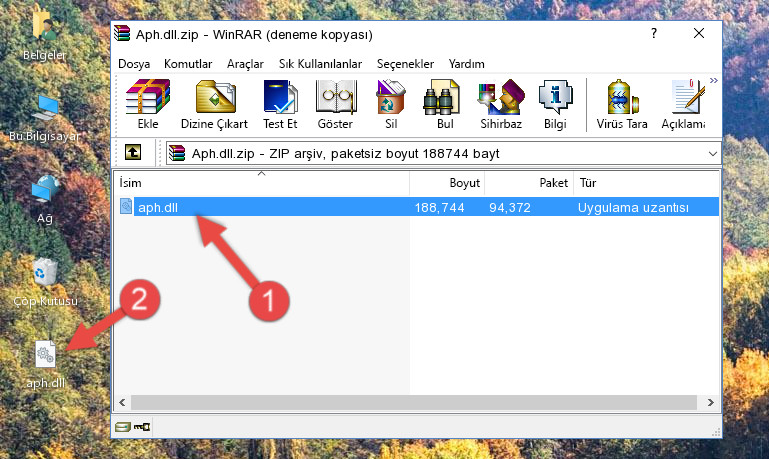Open the archive path dropdown
The height and width of the screenshot is (459, 769).
713,153
